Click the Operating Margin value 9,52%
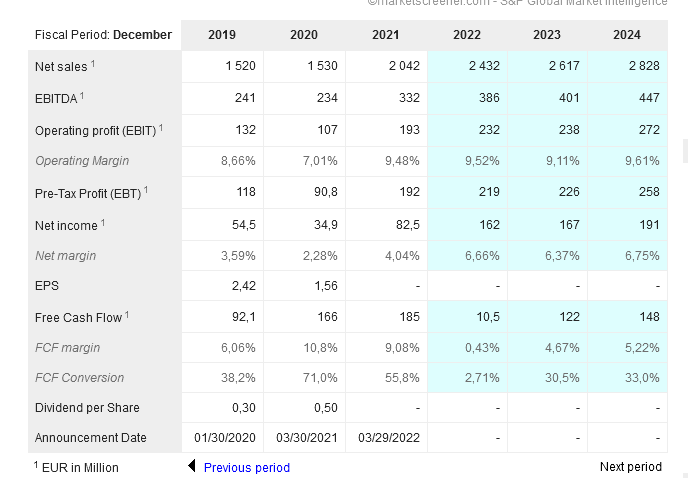The height and width of the screenshot is (478, 688). pyautogui.click(x=482, y=161)
